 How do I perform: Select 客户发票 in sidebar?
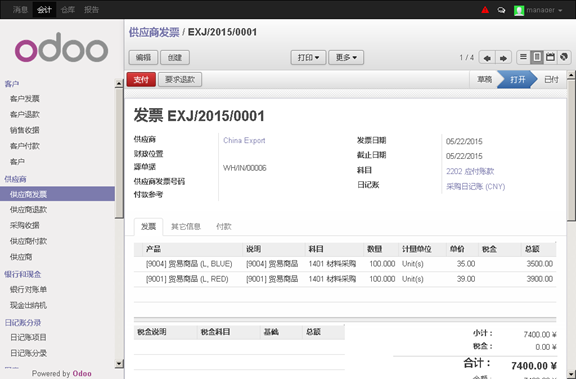(25, 99)
